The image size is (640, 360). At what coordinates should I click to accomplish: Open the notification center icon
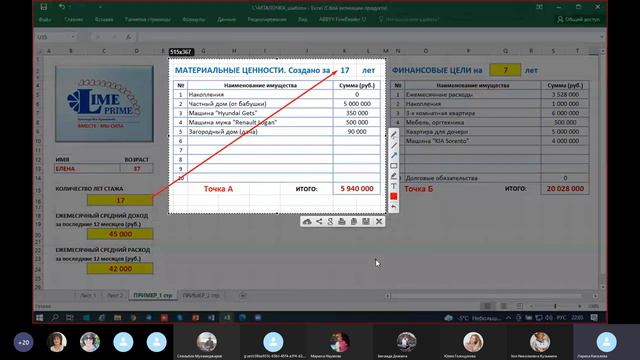pos(594,317)
